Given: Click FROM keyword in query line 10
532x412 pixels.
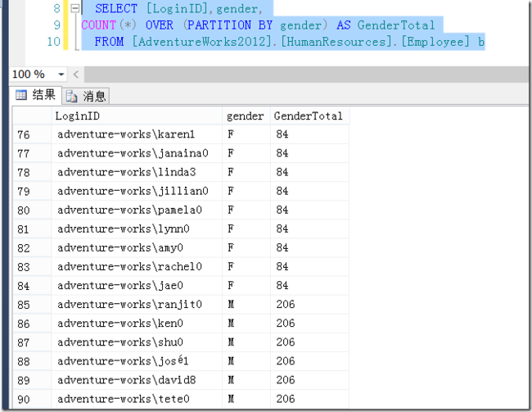Looking at the screenshot, I should point(109,42).
